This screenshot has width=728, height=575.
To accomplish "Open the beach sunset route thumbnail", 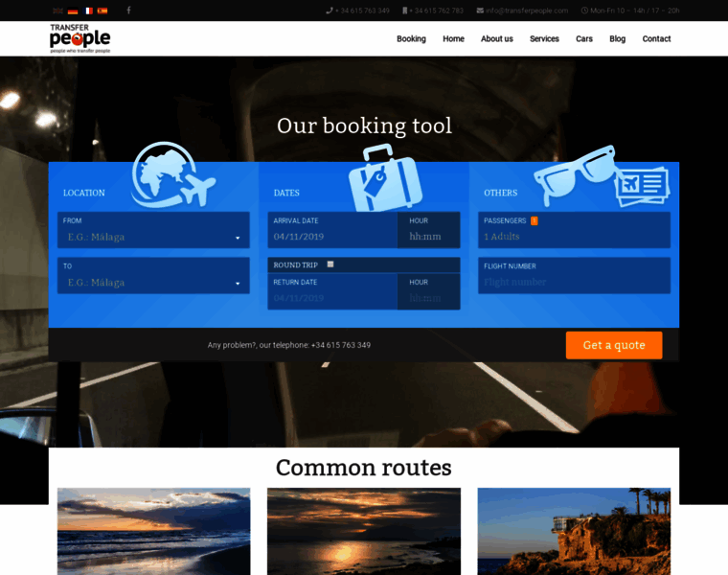I will [153, 531].
